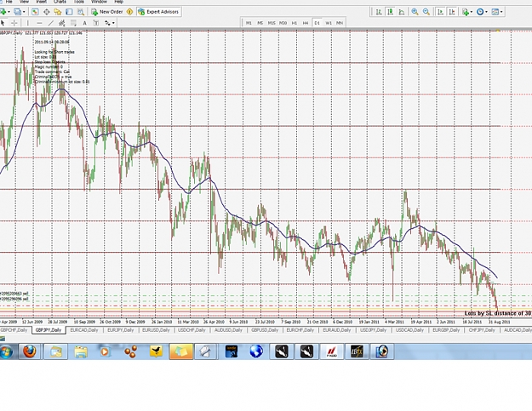Open the View menu
The image size is (532, 411).
24,2
